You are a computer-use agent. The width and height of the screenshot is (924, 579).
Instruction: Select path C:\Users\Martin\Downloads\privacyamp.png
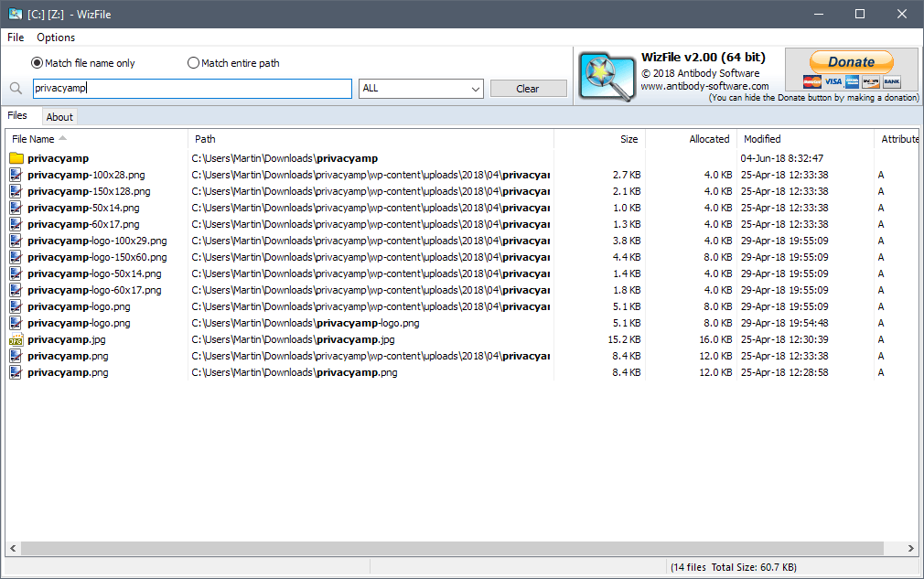coord(295,373)
